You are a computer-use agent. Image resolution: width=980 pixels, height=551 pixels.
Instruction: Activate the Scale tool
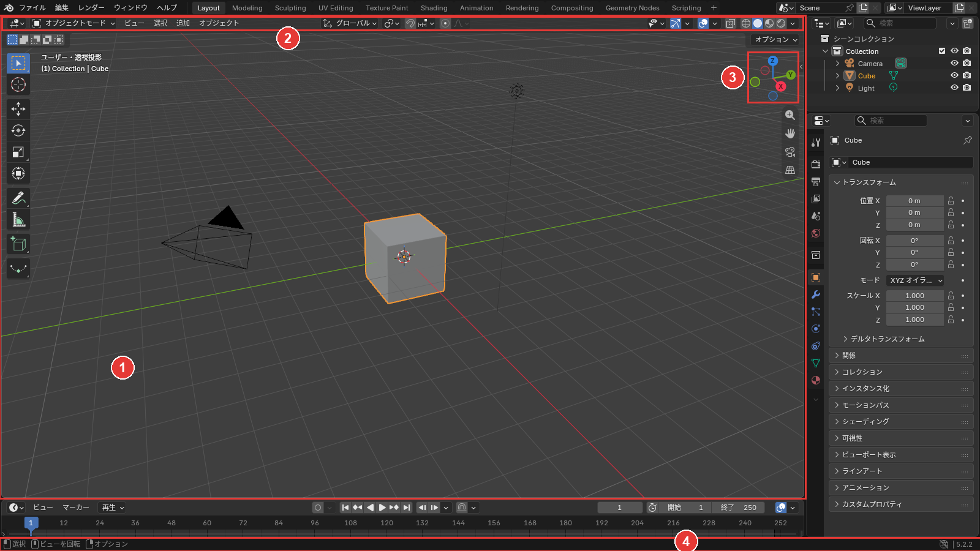pos(18,152)
